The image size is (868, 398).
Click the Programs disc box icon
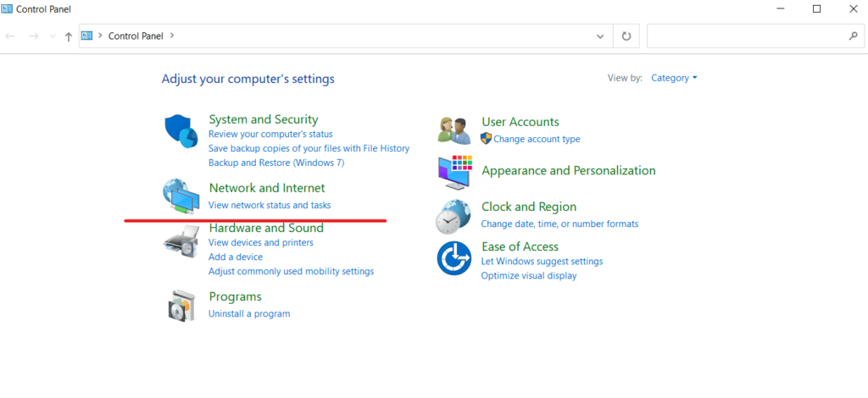click(182, 306)
